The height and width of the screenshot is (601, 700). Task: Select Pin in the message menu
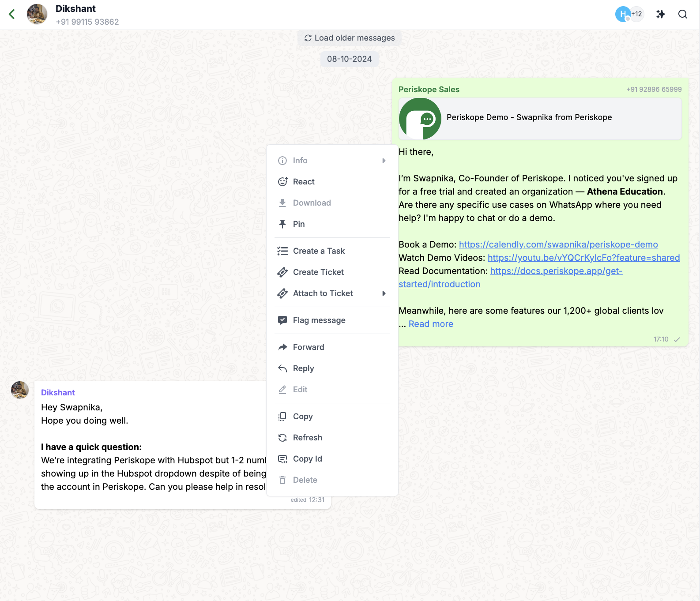point(332,224)
